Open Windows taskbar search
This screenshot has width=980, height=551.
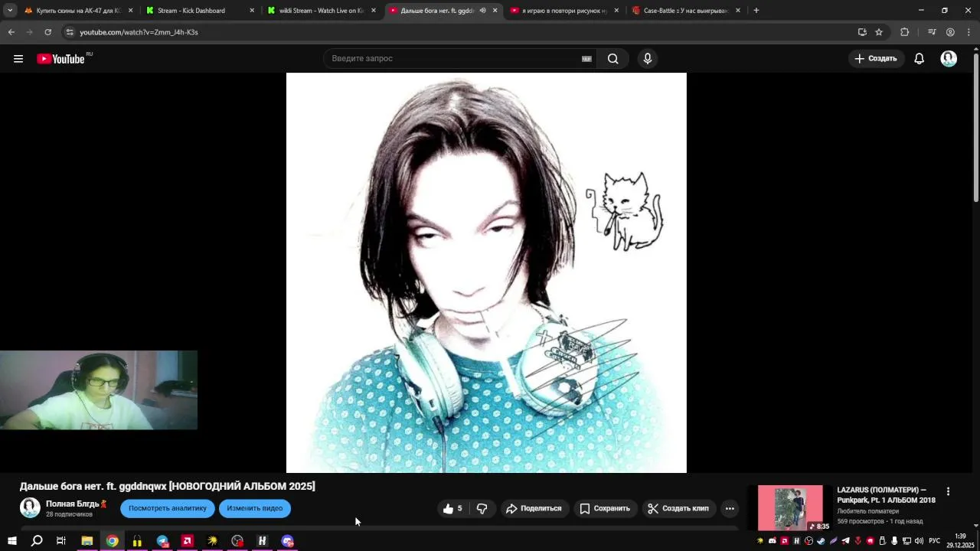(37, 541)
